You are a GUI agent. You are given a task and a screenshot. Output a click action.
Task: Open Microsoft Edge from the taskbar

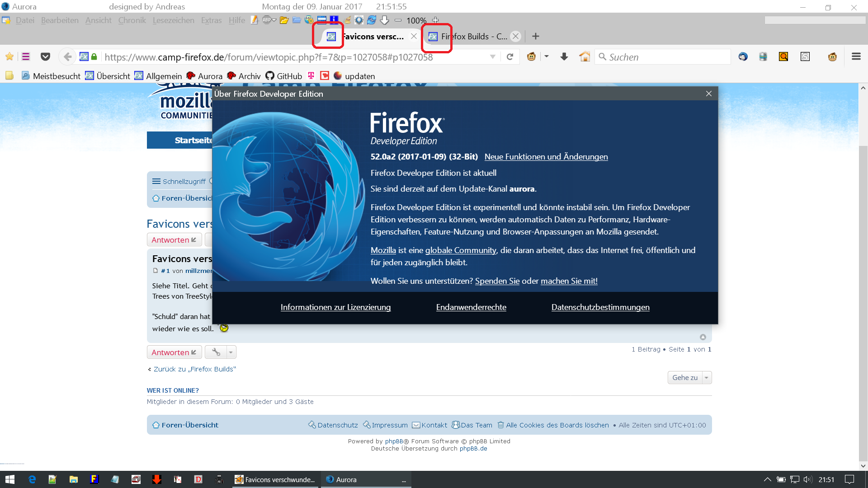[x=32, y=479]
